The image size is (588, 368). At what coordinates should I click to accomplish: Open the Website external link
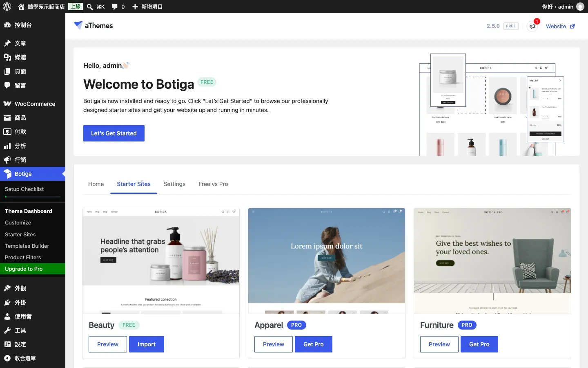tap(560, 26)
